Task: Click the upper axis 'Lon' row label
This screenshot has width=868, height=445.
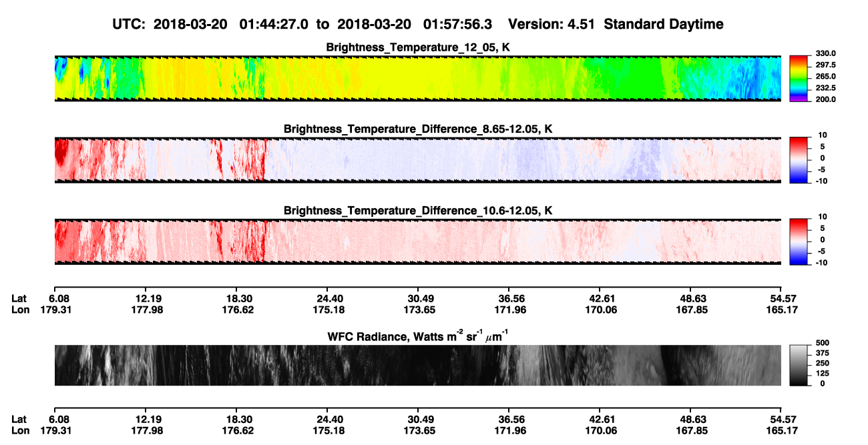Action: click(x=20, y=310)
